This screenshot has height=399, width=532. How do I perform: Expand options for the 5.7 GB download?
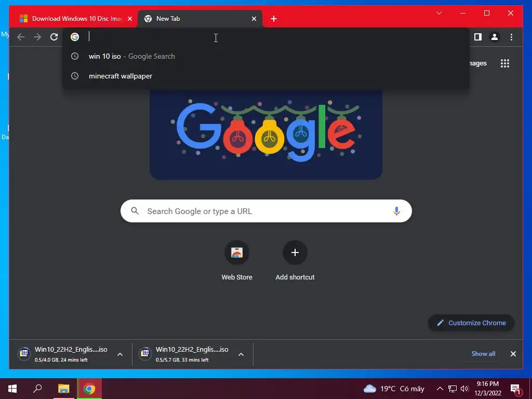[x=241, y=354]
